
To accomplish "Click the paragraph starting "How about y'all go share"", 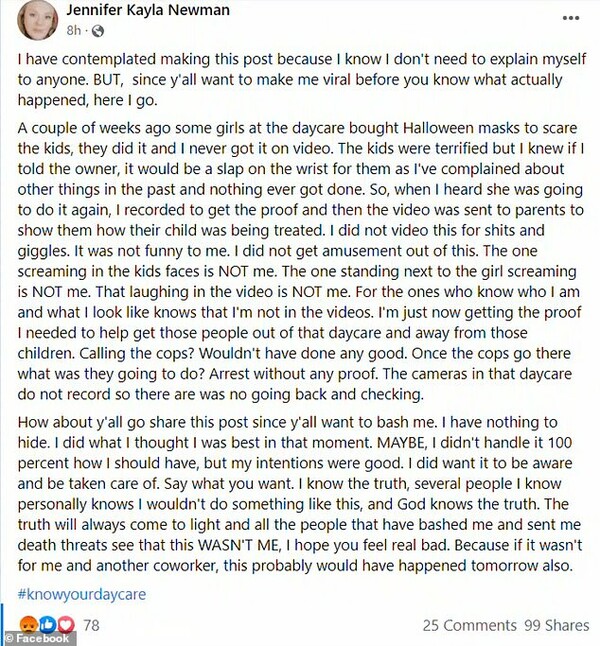I will (300, 494).
